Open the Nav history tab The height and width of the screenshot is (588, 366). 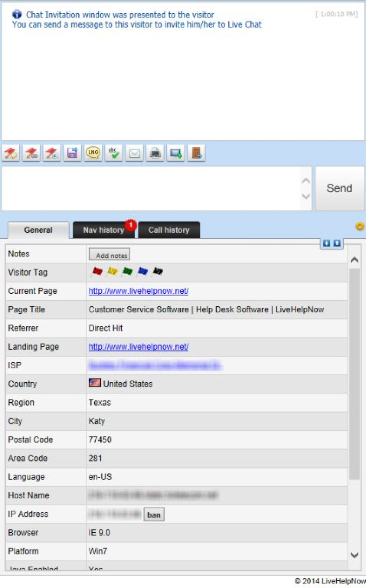[x=104, y=230]
